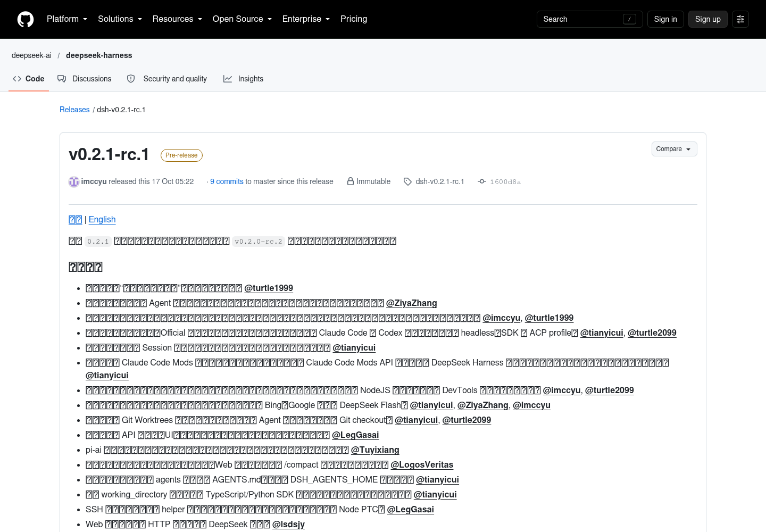This screenshot has width=766, height=532.
Task: Click imccyu's avatar image
Action: pos(74,182)
